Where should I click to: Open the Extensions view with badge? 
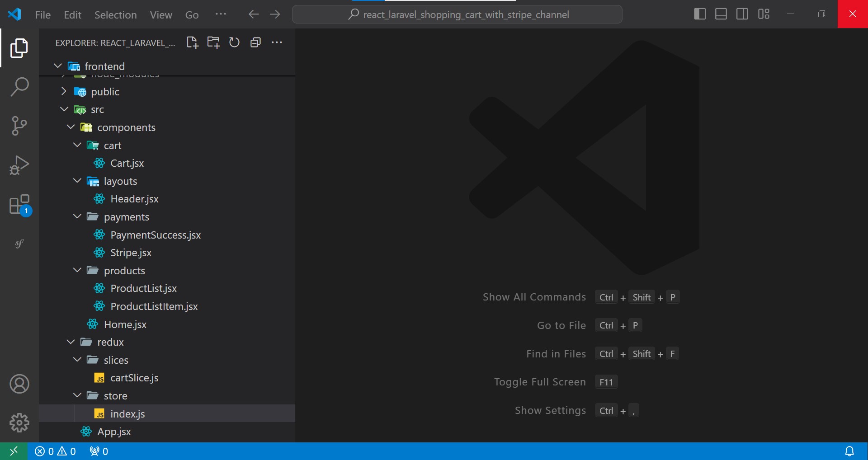[19, 205]
